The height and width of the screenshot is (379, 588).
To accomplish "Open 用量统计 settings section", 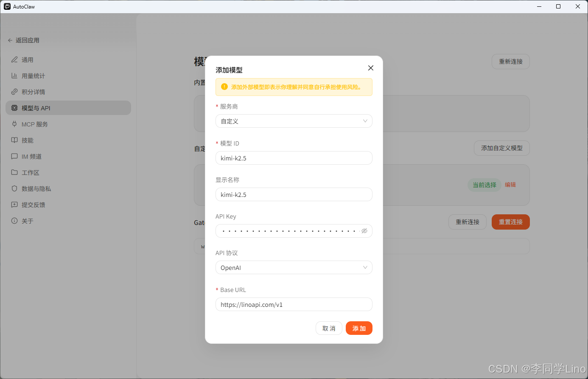I will pos(68,76).
